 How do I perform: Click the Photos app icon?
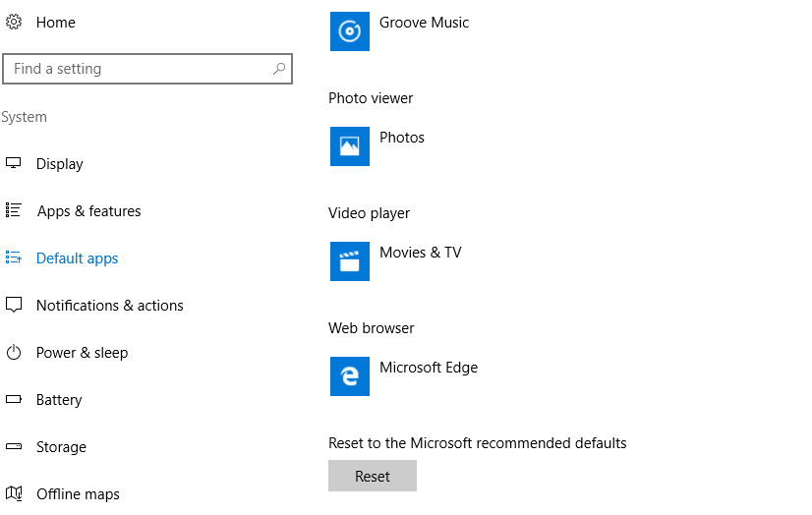(350, 146)
